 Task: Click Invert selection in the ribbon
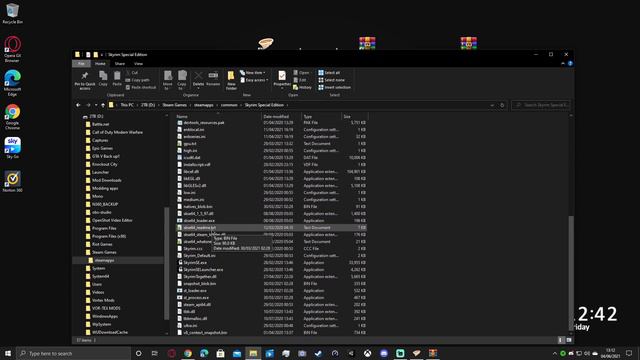point(335,87)
